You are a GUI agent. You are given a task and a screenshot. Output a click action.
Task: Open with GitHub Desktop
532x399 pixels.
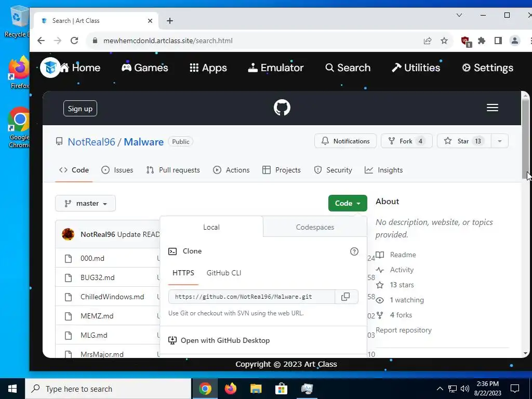point(219,340)
